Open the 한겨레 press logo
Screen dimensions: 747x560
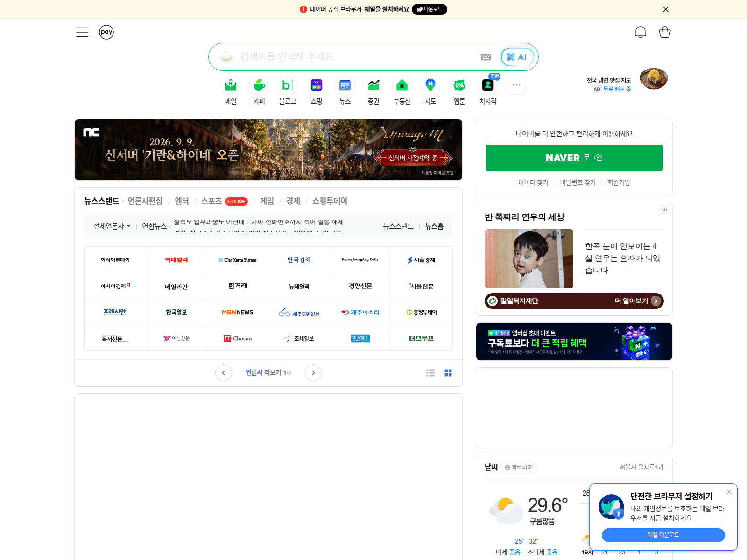pyautogui.click(x=238, y=286)
